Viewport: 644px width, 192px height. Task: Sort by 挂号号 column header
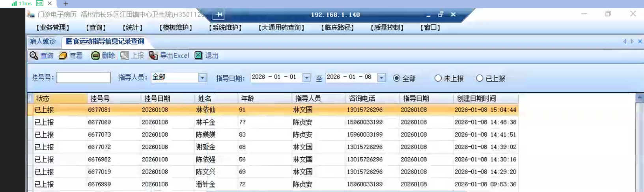pos(114,98)
